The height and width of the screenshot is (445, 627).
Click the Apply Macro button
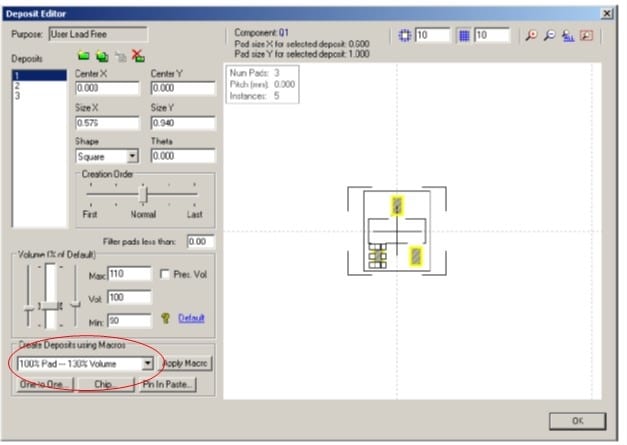(x=186, y=363)
